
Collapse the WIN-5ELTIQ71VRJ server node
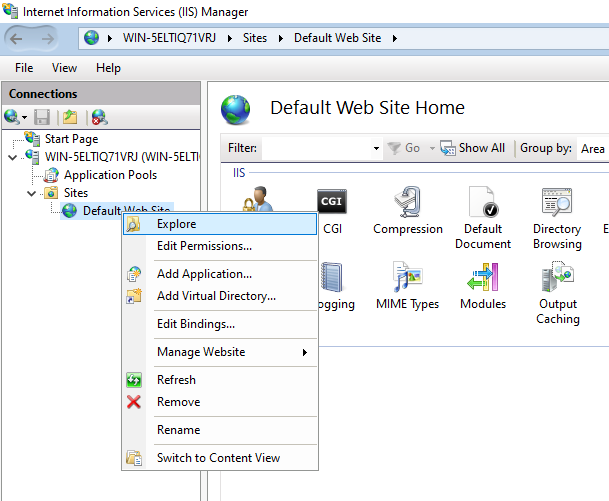12,157
